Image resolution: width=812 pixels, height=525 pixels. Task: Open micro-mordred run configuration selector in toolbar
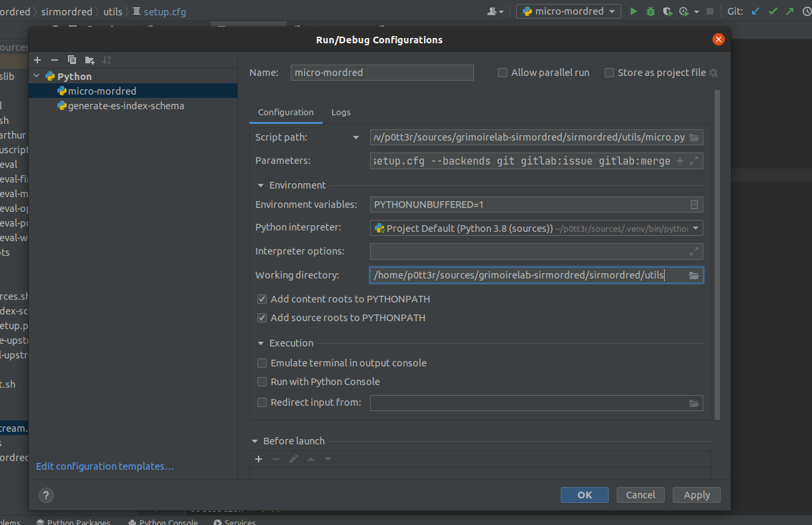[x=569, y=11]
